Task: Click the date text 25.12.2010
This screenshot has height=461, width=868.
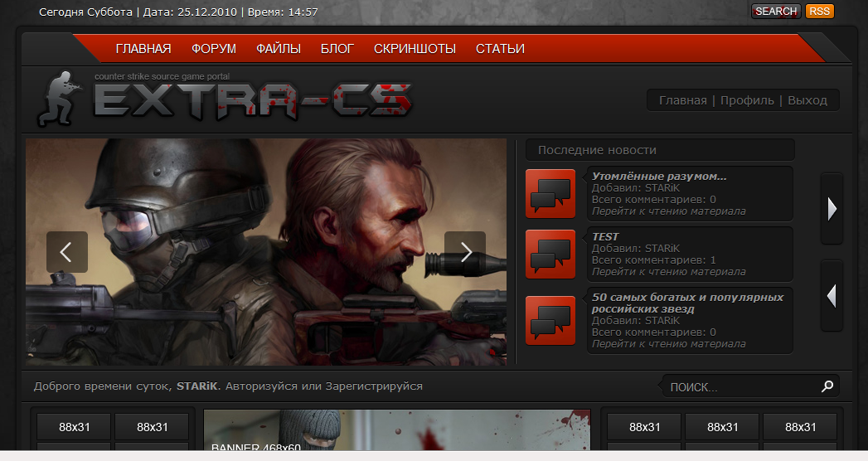Action: (207, 12)
